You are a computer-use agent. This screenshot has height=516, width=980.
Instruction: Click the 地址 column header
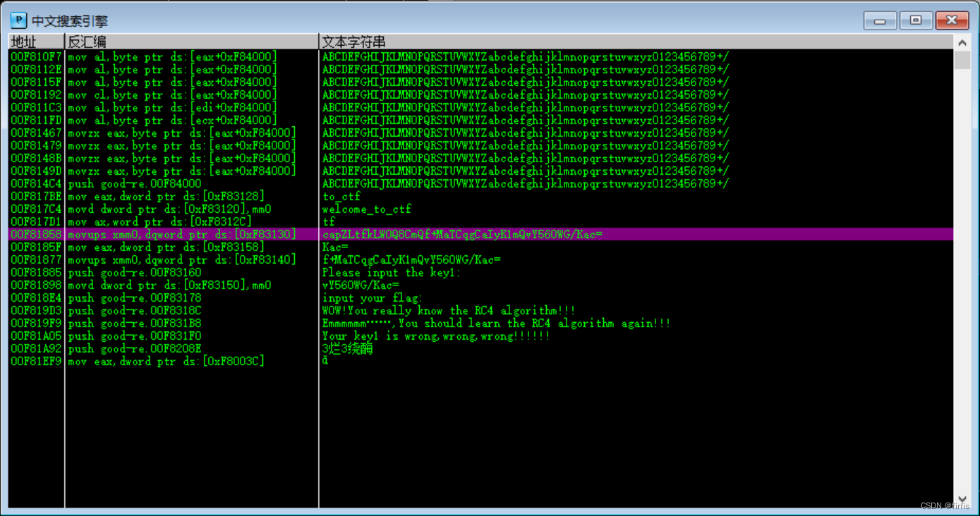point(36,42)
